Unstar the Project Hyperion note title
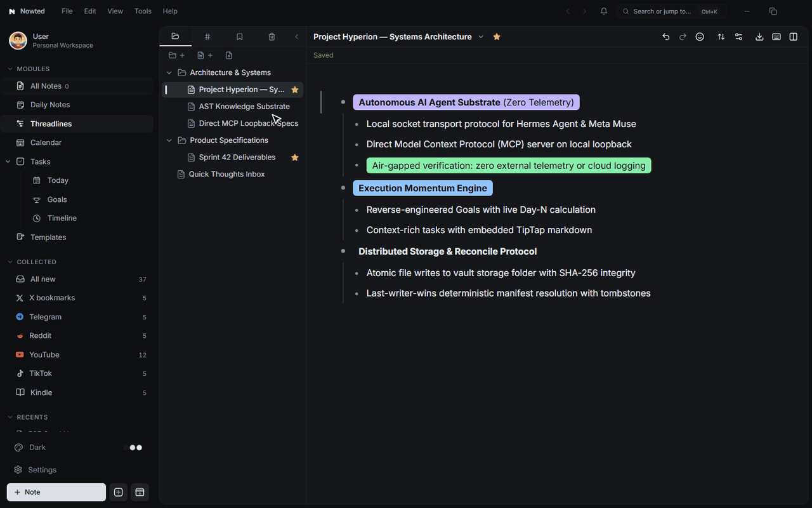The image size is (812, 508). 497,37
